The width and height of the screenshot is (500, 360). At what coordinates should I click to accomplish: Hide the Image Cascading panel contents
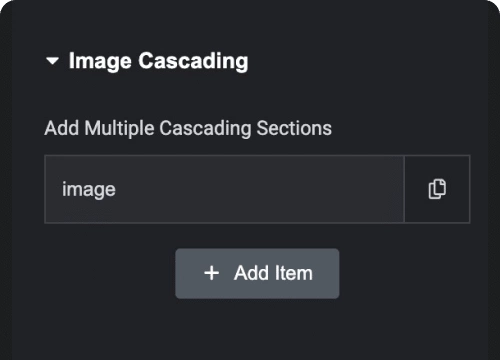(x=52, y=61)
